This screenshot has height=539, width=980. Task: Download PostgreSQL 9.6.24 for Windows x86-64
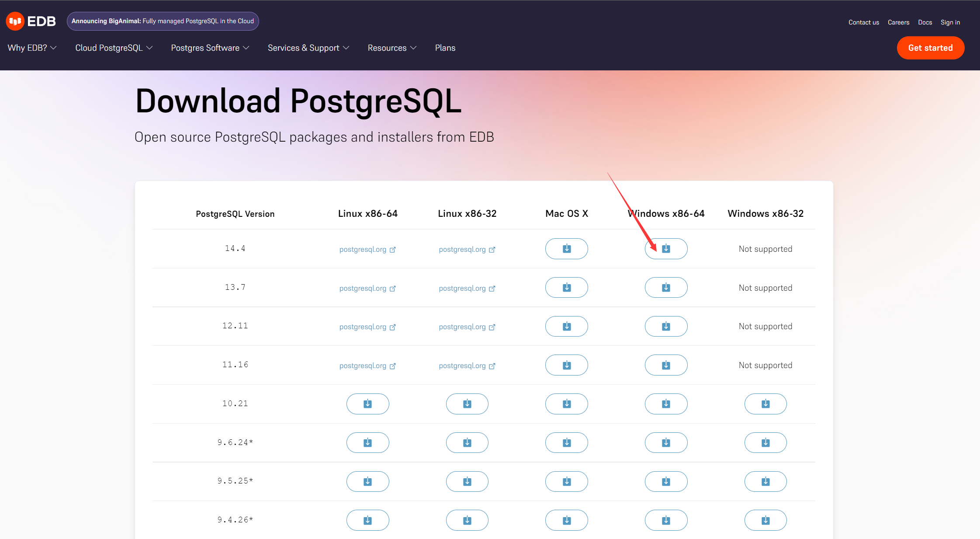[666, 443]
